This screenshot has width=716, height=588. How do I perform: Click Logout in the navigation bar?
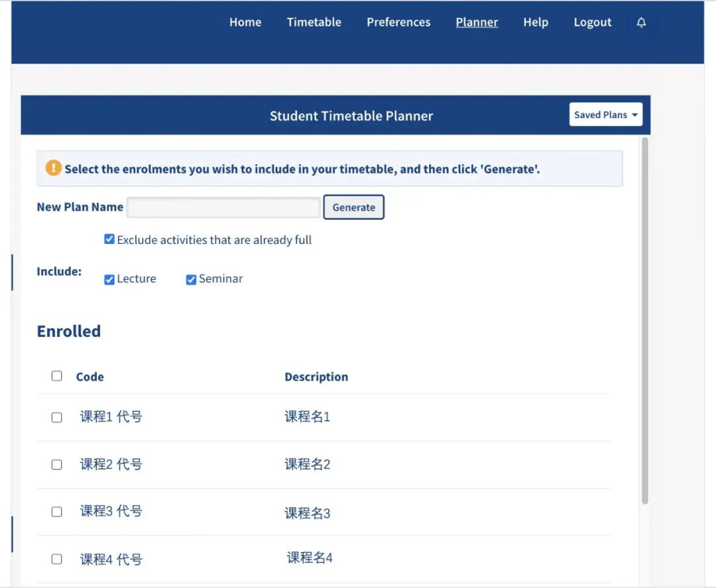point(592,22)
